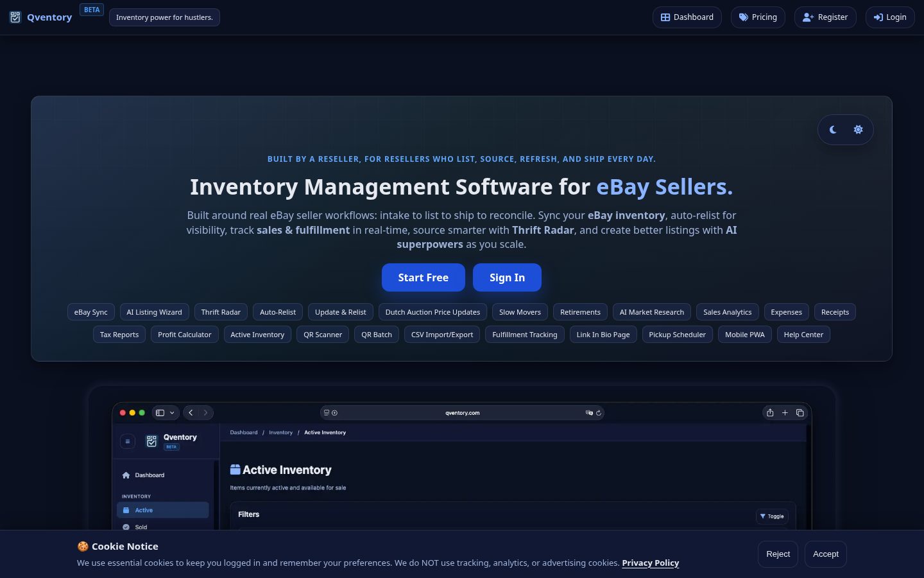The width and height of the screenshot is (924, 578).
Task: Click the Filters Toggle button in preview
Action: tap(772, 516)
